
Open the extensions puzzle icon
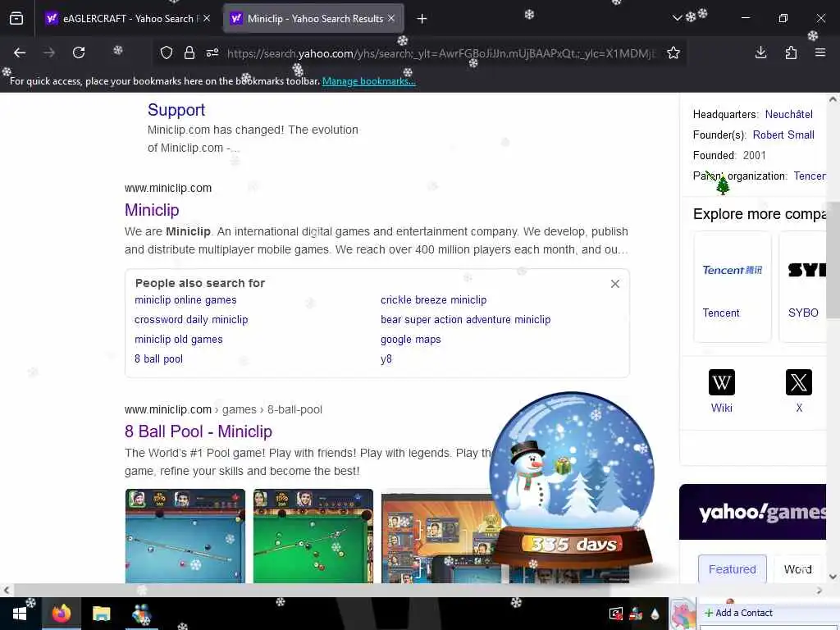point(791,52)
